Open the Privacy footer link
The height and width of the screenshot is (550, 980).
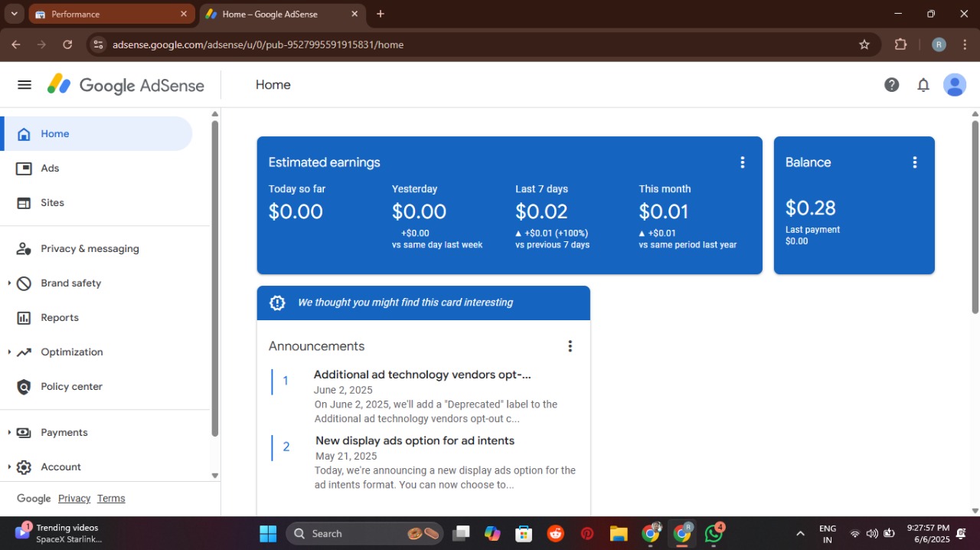74,499
